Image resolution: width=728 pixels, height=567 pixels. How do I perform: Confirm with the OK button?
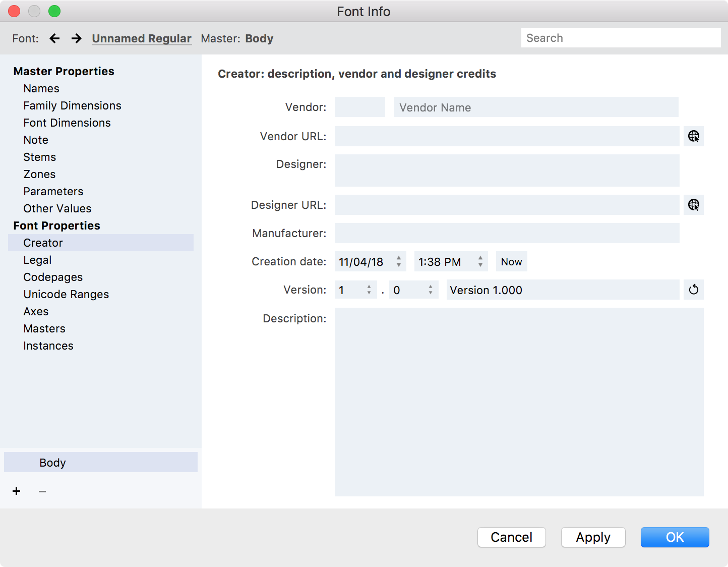[x=675, y=537]
